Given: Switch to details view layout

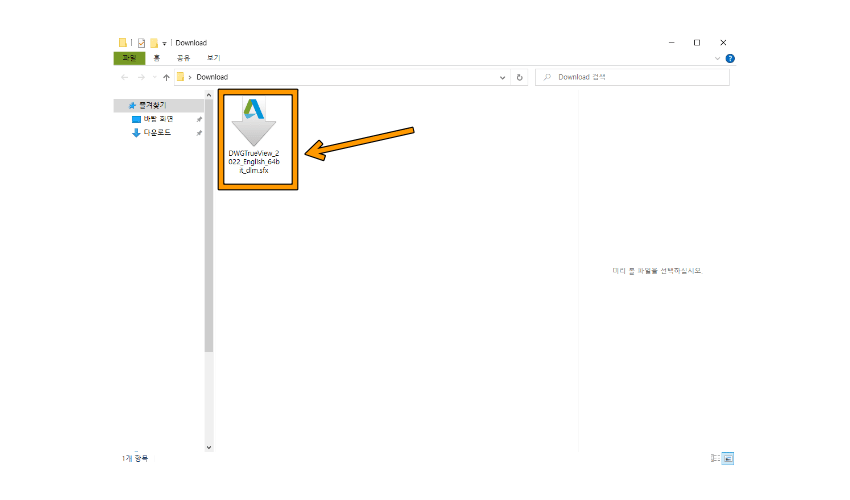Looking at the screenshot, I should click(715, 458).
